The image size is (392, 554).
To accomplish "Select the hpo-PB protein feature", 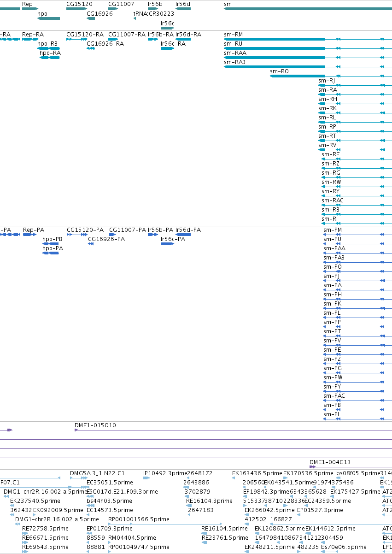I will click(51, 244).
